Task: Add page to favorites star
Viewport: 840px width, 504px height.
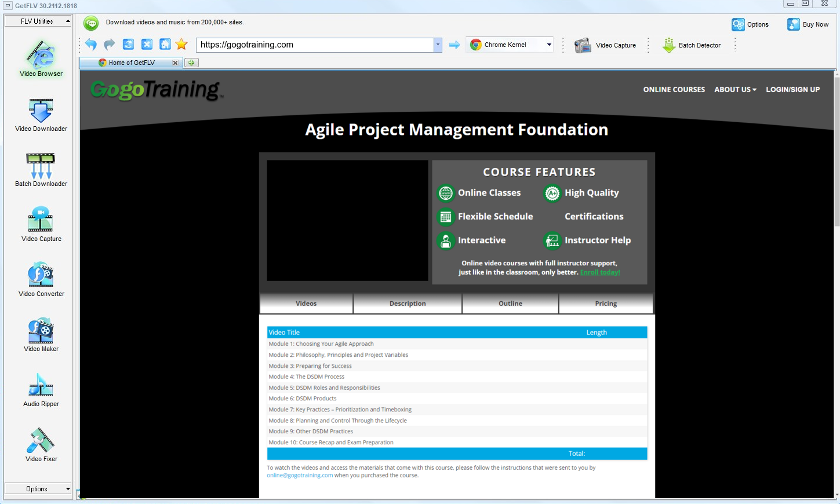Action: coord(181,45)
